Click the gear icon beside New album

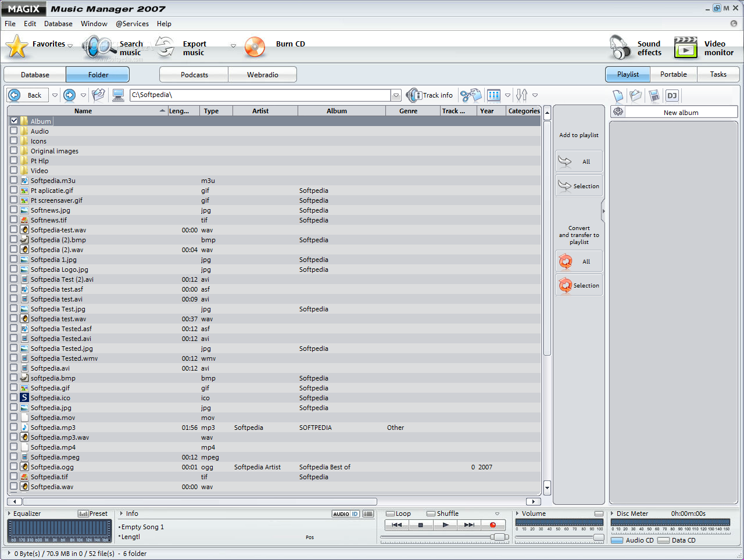618,112
